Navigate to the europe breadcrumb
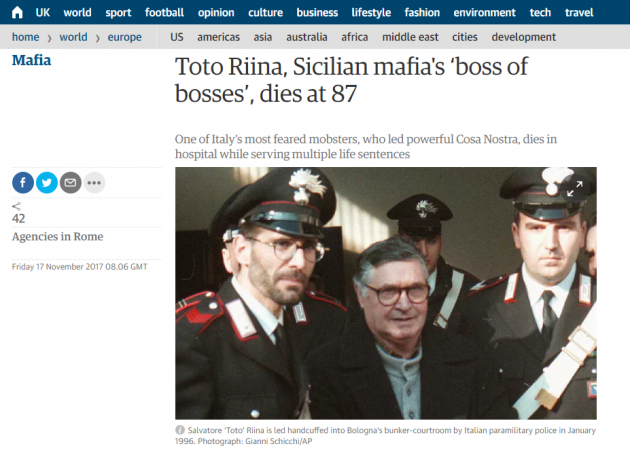This screenshot has width=630, height=459. (125, 37)
